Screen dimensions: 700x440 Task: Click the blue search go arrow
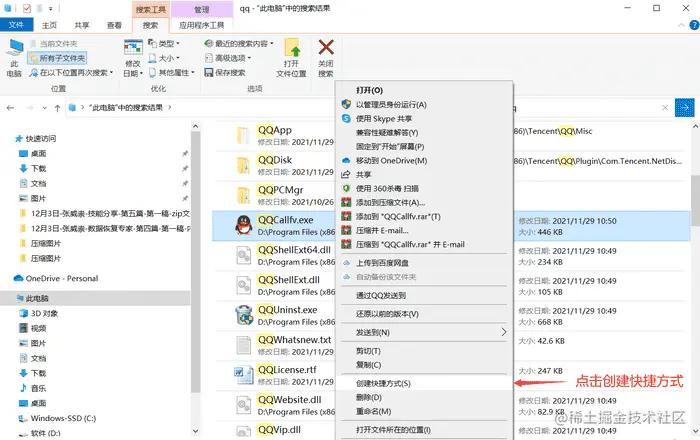[684, 107]
